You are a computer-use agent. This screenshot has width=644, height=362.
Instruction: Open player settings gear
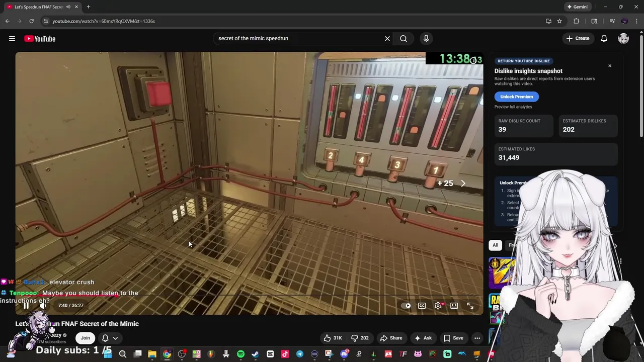click(438, 306)
